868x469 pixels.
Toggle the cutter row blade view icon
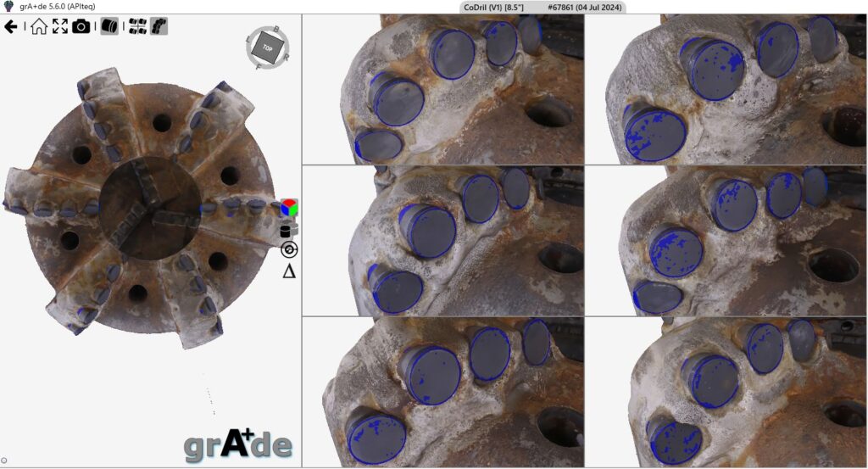coord(159,26)
